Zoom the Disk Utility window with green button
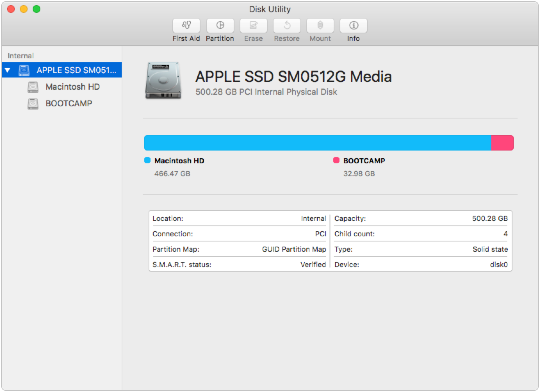Image resolution: width=540 pixels, height=392 pixels. [x=37, y=9]
